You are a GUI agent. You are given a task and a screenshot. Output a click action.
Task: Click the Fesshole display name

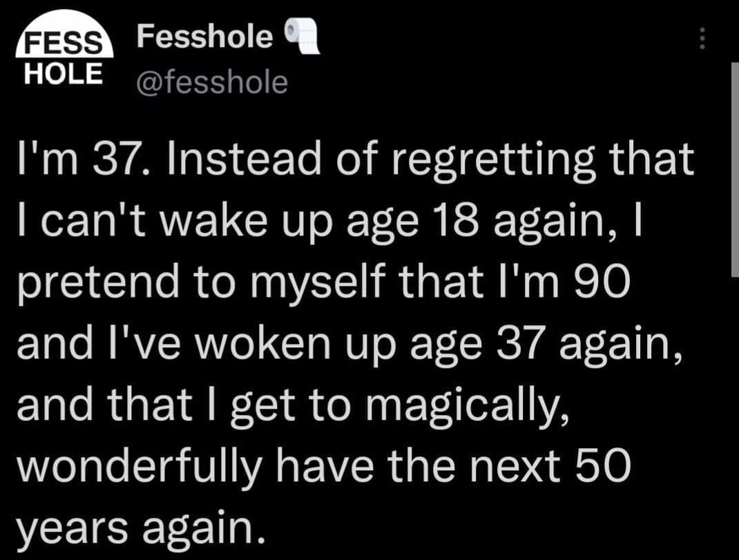click(204, 36)
